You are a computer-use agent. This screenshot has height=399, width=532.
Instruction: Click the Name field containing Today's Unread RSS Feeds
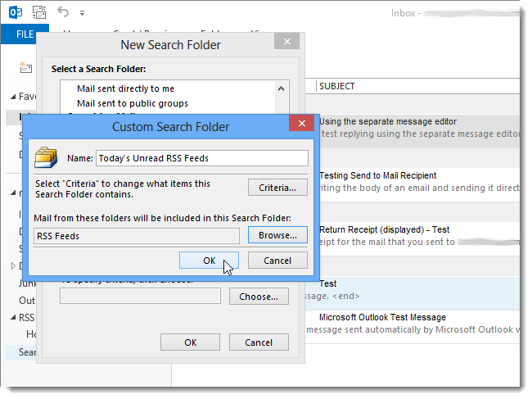tap(202, 158)
